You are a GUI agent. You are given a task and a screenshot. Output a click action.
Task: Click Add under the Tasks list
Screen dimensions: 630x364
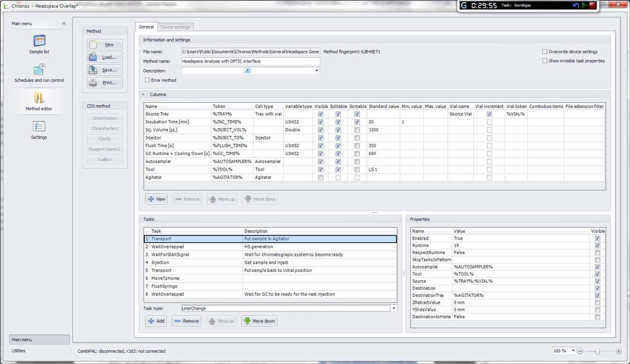tap(156, 321)
